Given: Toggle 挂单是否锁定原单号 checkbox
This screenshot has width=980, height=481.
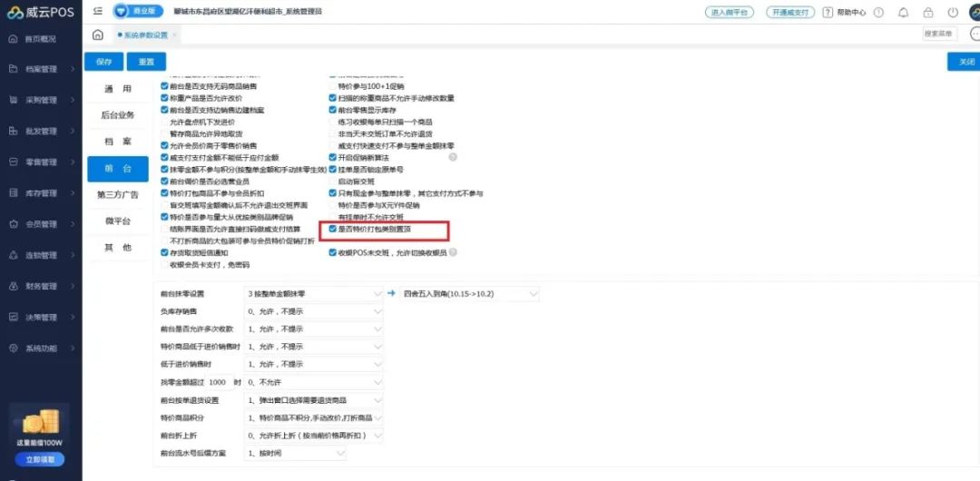Looking at the screenshot, I should [333, 170].
